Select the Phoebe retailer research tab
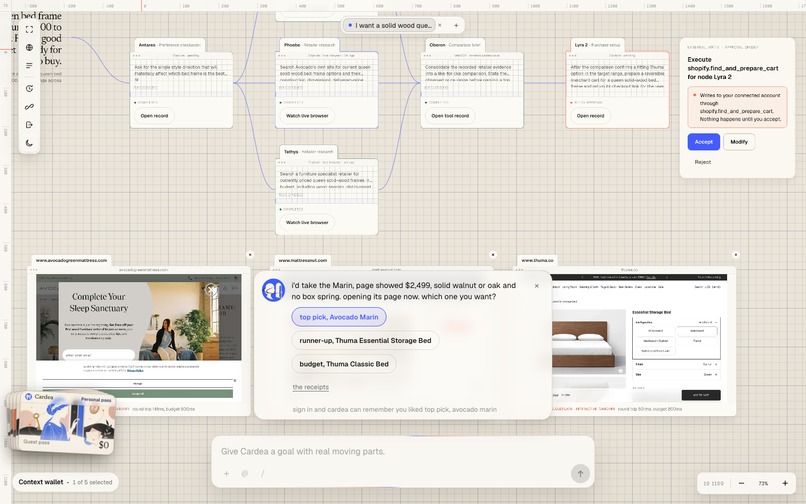Screen dimensions: 806x504 pyautogui.click(x=309, y=45)
